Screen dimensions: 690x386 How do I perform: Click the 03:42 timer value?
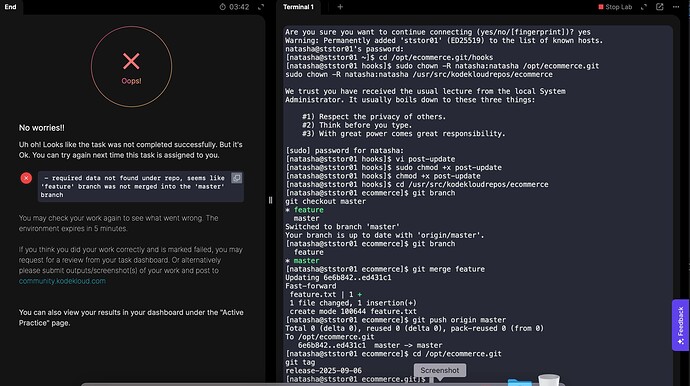point(239,7)
